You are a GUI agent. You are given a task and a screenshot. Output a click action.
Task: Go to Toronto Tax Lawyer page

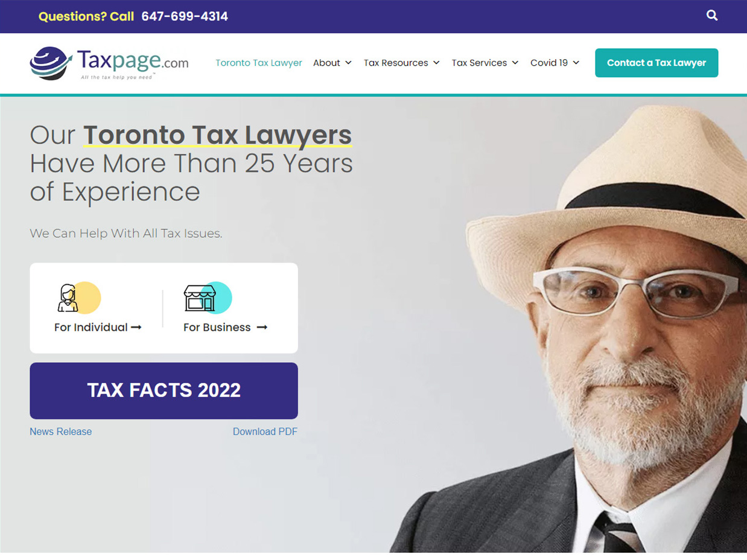(259, 63)
